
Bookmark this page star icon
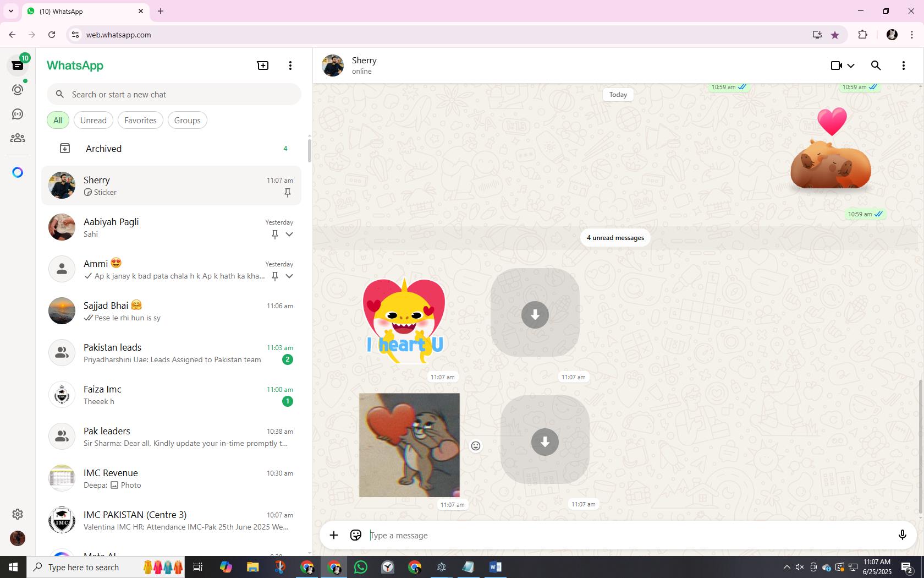[x=835, y=35]
